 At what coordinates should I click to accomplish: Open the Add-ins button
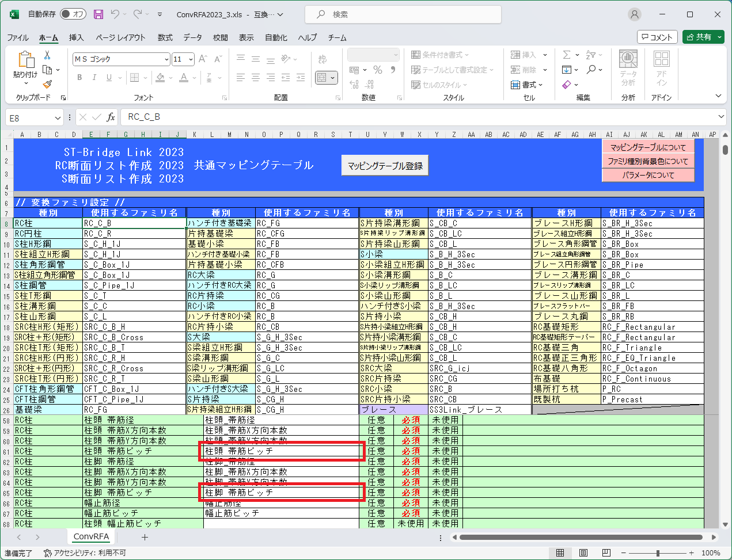662,68
